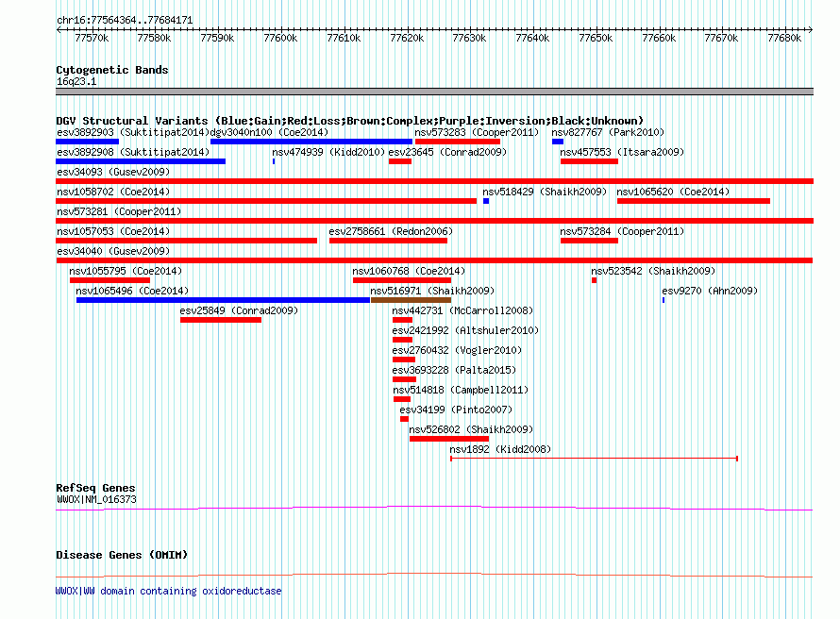This screenshot has width=840, height=619.
Task: Open the nsv457553 (Itsara2009) variant label
Action: click(622, 152)
